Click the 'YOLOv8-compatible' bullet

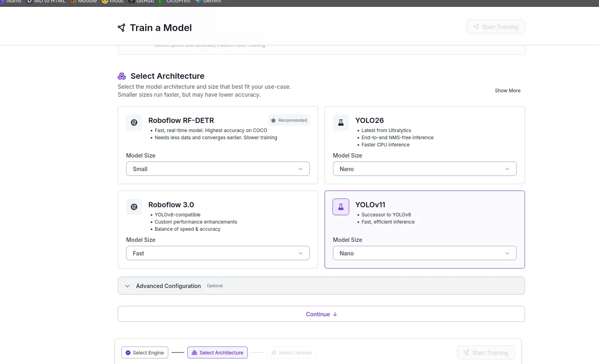pos(177,215)
